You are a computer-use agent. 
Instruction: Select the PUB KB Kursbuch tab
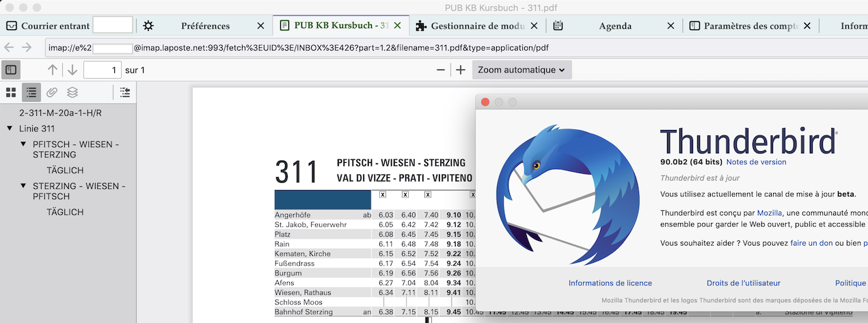(x=342, y=26)
